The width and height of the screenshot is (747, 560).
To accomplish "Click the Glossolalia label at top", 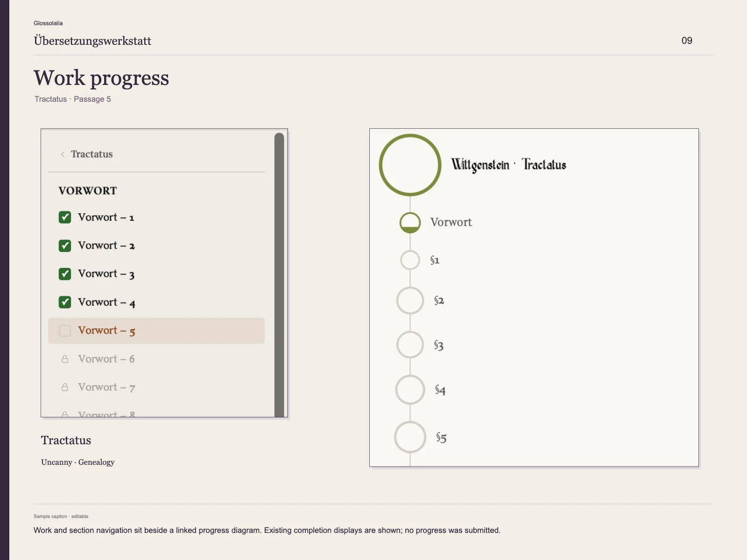I will click(48, 23).
